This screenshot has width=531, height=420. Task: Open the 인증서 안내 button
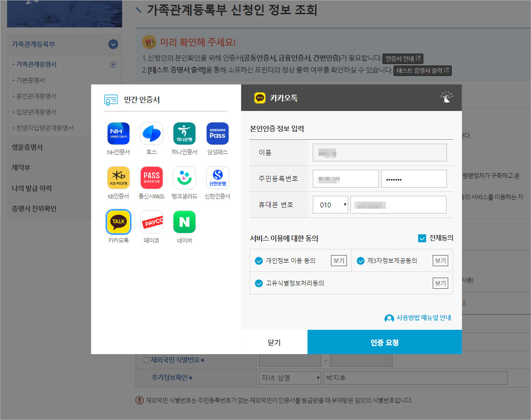pyautogui.click(x=403, y=58)
